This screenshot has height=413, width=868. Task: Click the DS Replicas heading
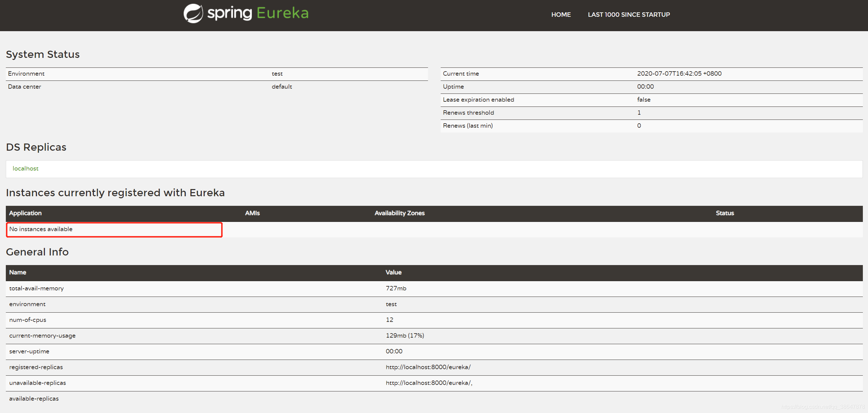coord(36,147)
